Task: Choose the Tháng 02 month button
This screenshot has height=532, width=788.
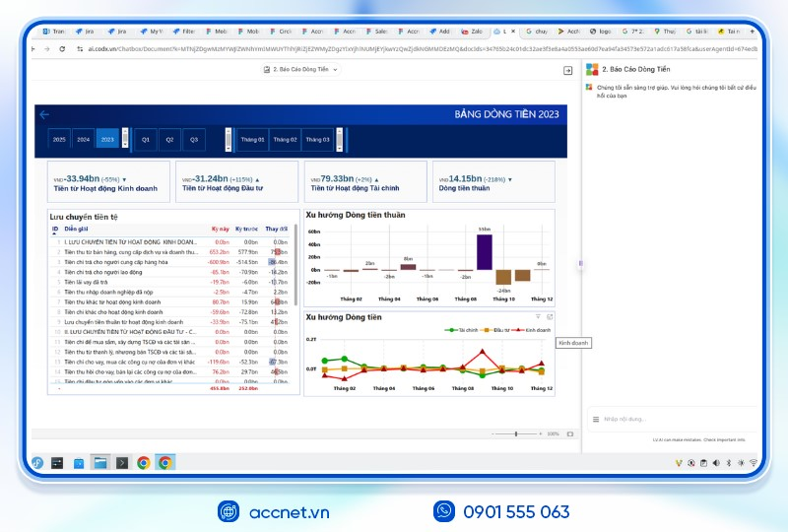Action: coord(285,140)
